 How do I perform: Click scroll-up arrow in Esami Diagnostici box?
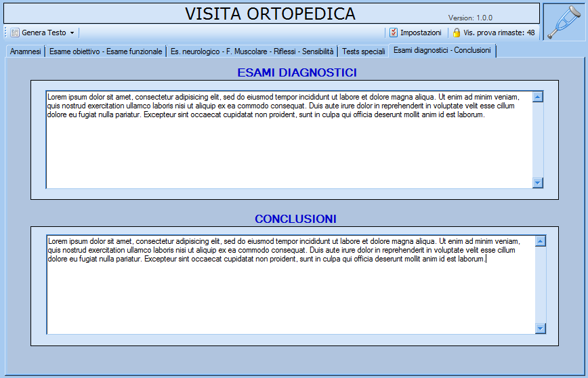click(x=538, y=97)
